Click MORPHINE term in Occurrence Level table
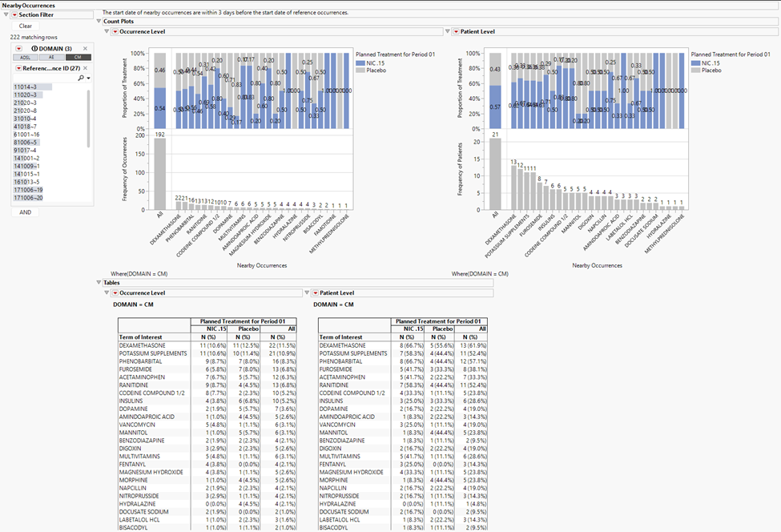 coord(134,480)
